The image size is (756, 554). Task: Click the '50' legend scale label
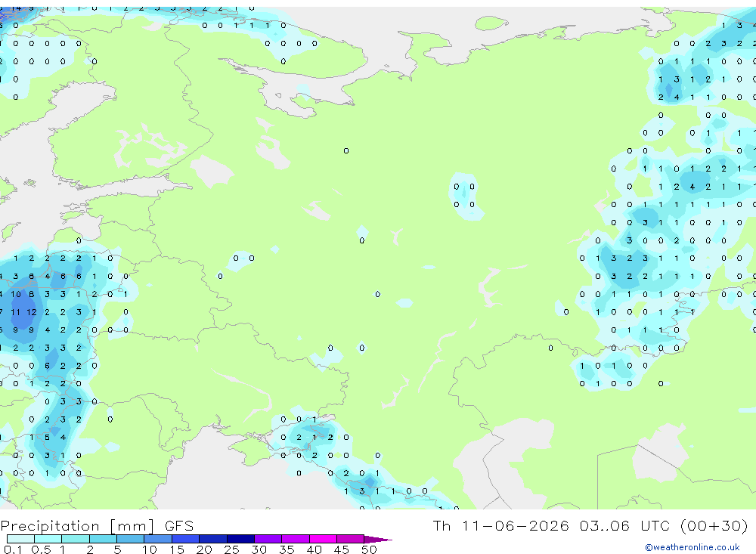(369, 549)
